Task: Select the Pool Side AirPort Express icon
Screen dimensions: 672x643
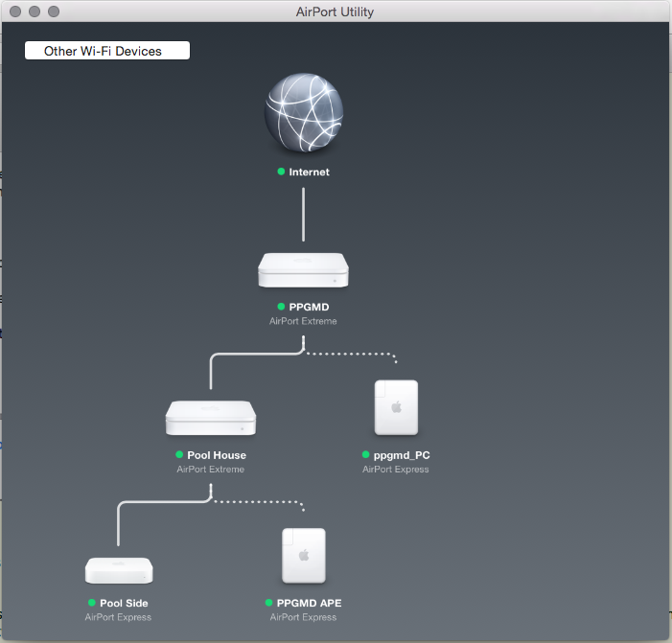Action: coord(119,570)
